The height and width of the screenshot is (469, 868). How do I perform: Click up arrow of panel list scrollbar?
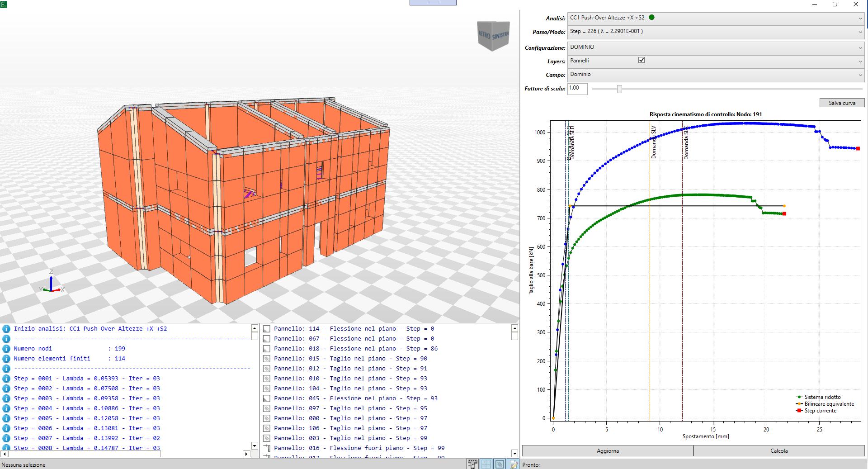[514, 329]
